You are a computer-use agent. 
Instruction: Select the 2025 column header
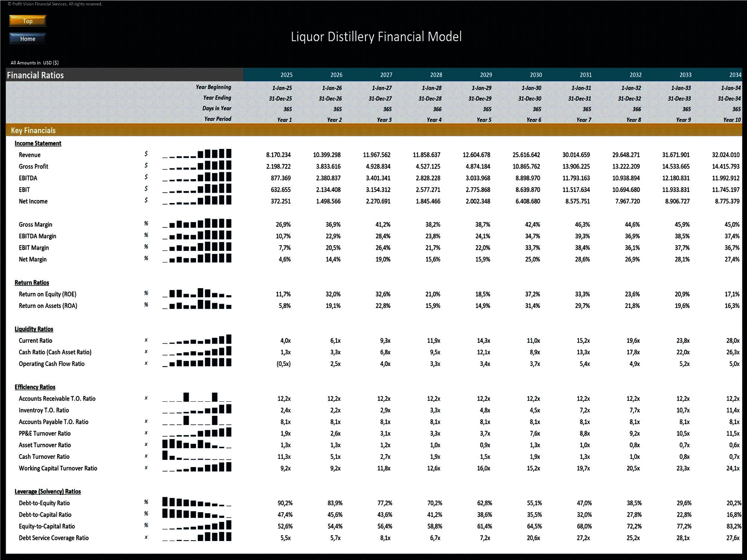(x=286, y=75)
